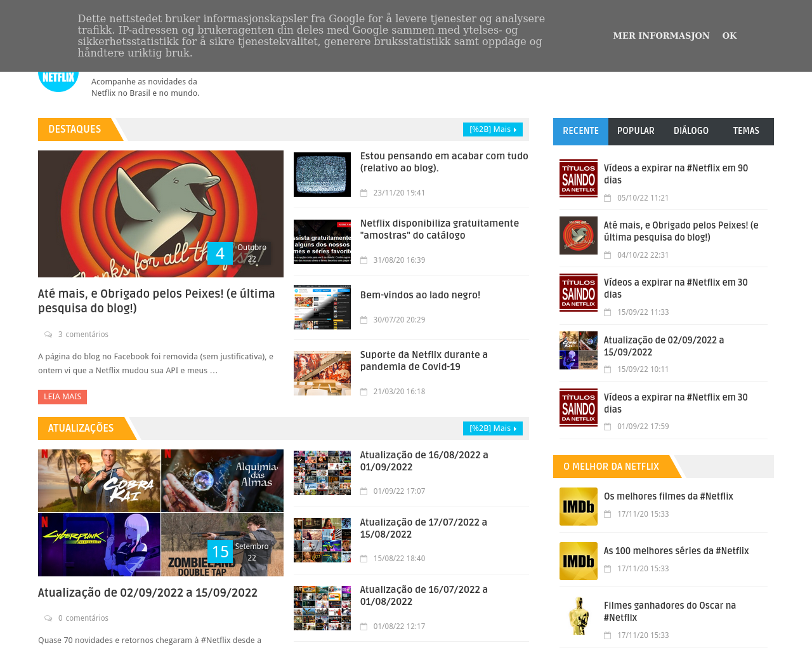812x650 pixels.
Task: Click calendar icon next to 23/11/20 19:41
Action: 364,193
